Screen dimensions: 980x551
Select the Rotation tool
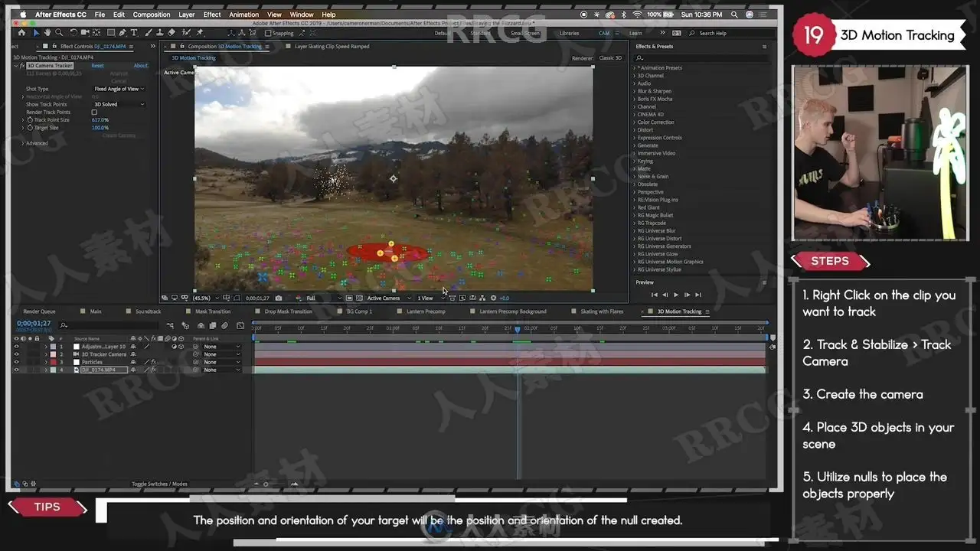click(x=73, y=33)
